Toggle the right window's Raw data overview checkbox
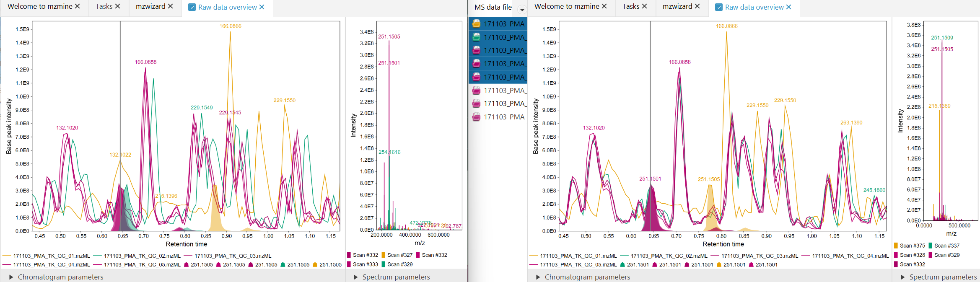The width and height of the screenshot is (980, 282). tap(719, 7)
